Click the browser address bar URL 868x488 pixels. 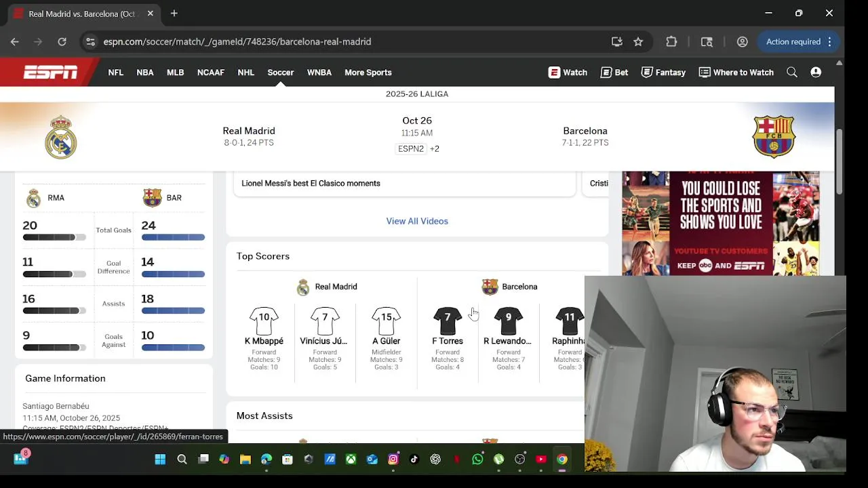click(237, 41)
